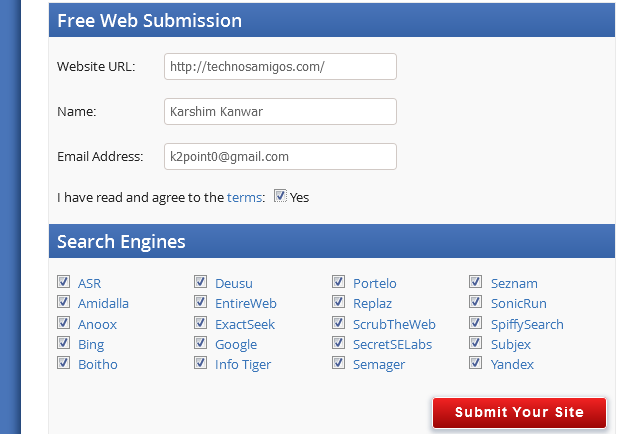Click the Portelo link
Viewport: 638px width, 434px height.
coord(375,283)
